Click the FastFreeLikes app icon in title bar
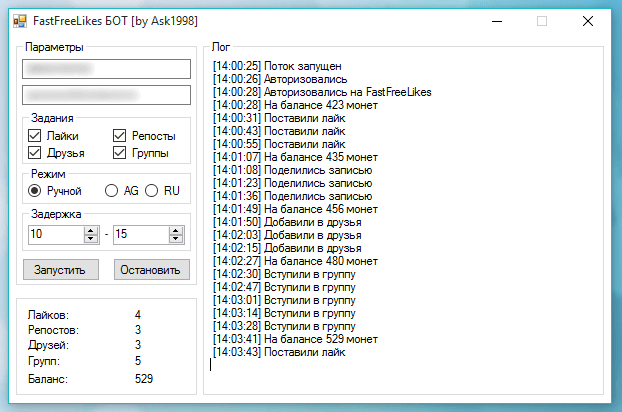 tap(20, 21)
